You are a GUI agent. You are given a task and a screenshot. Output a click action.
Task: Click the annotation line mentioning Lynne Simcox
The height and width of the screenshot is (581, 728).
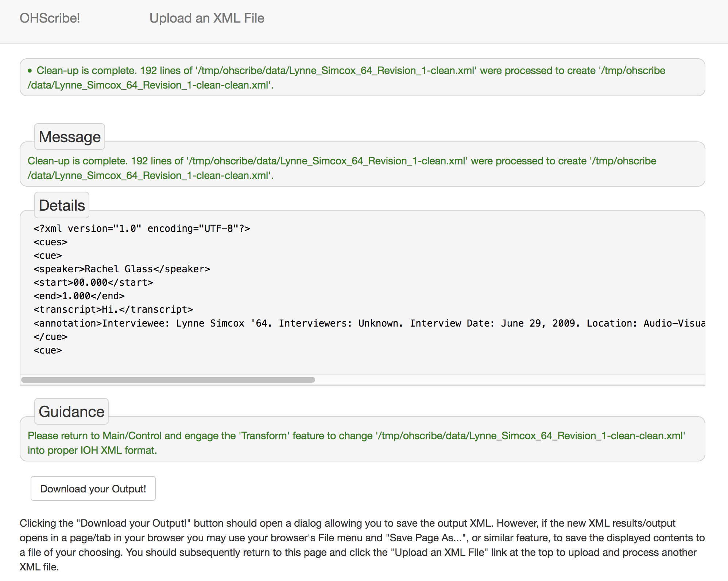pos(365,323)
